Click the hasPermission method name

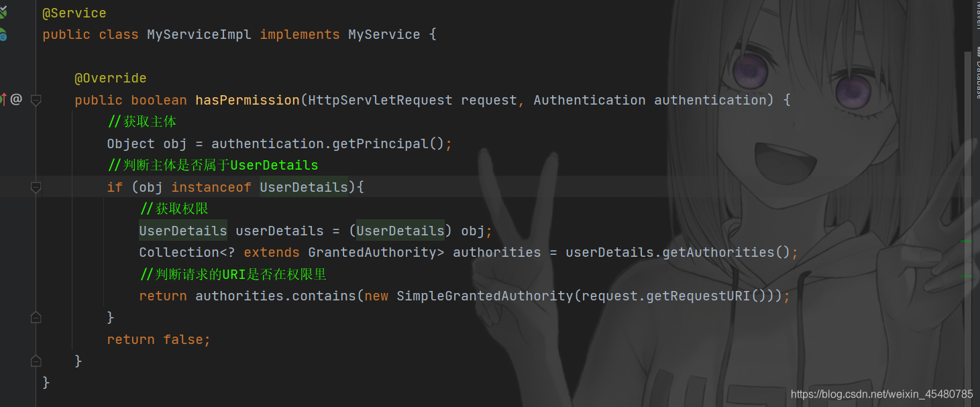(x=248, y=100)
